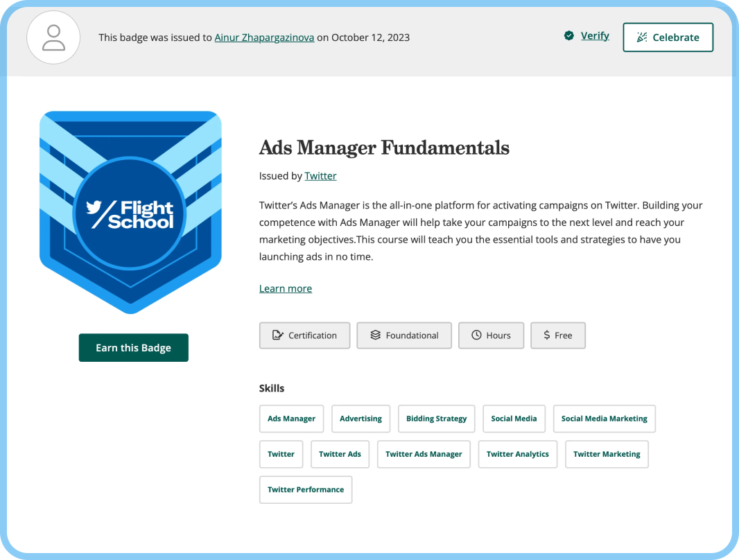Image resolution: width=739 pixels, height=560 pixels.
Task: Click the Verify link
Action: (x=595, y=36)
